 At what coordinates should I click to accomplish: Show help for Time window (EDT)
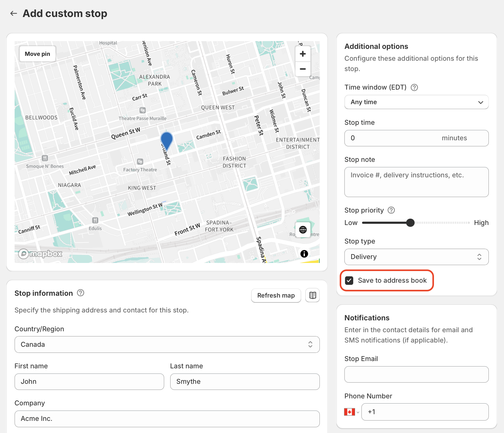[x=414, y=87]
